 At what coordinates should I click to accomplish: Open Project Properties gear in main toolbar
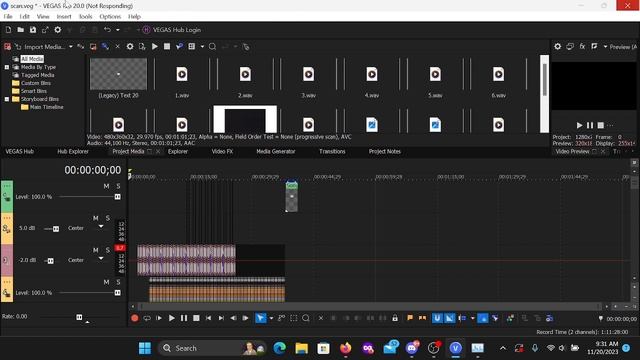[x=58, y=30]
